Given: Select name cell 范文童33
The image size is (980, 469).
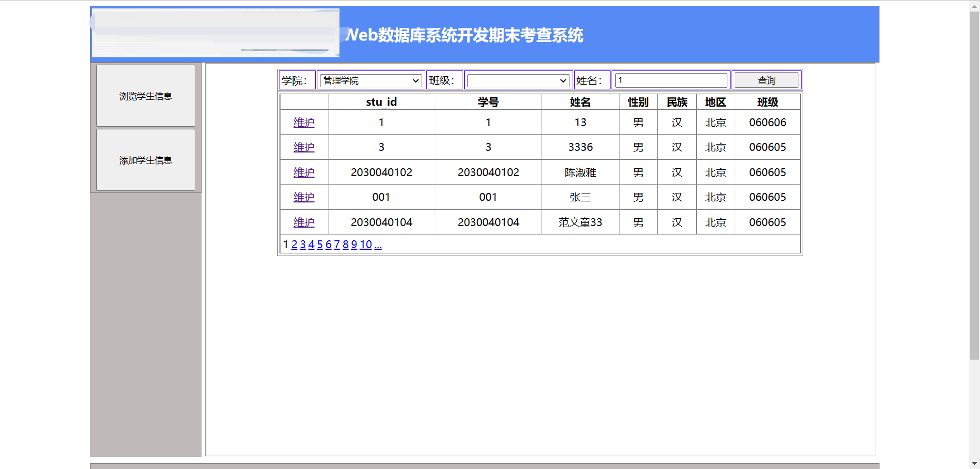Looking at the screenshot, I should click(581, 222).
